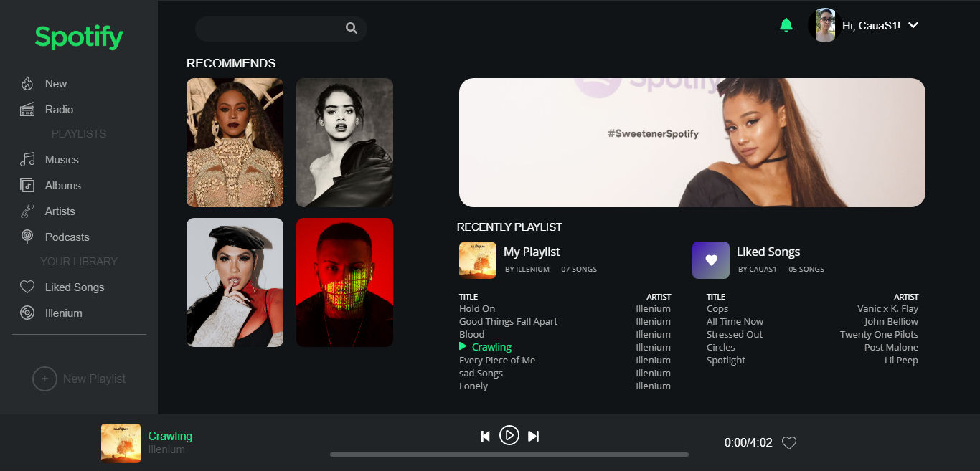Go to Albums section

coord(63,186)
